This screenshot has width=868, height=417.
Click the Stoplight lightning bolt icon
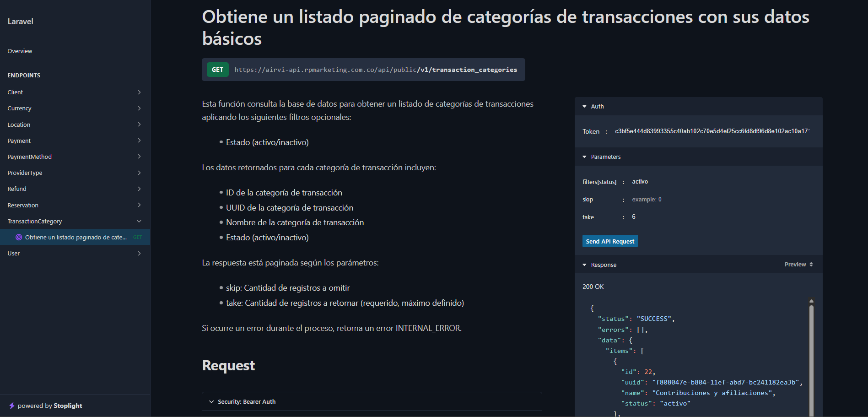pos(12,406)
